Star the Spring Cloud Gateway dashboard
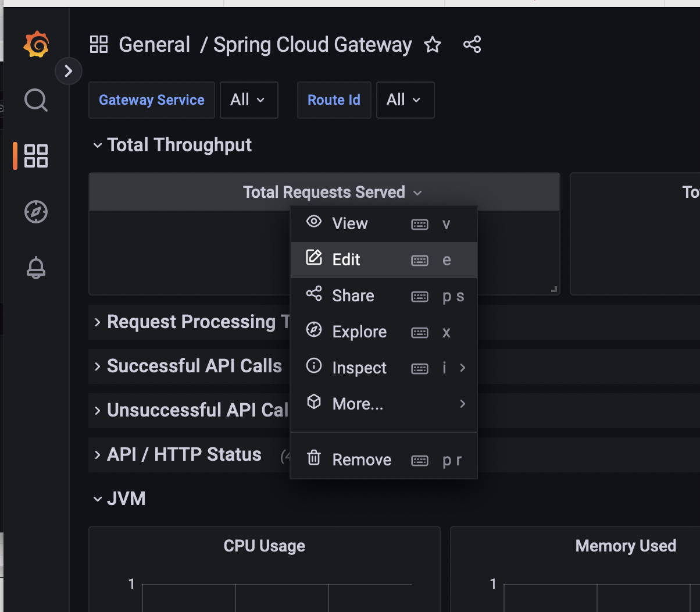Screen dimensions: 700x612 coord(433,45)
